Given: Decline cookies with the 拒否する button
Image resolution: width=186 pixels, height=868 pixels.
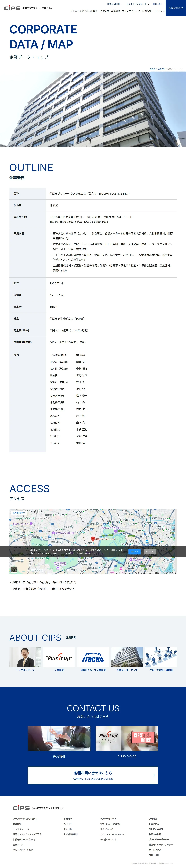Looking at the screenshot, I should point(149,552).
